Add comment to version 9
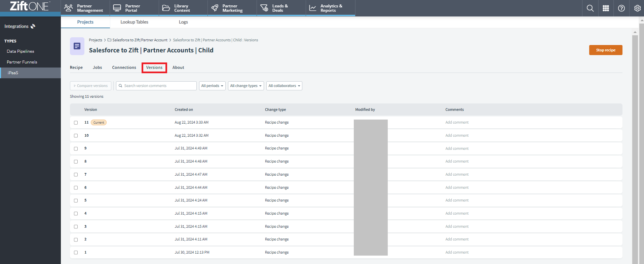 tap(457, 148)
